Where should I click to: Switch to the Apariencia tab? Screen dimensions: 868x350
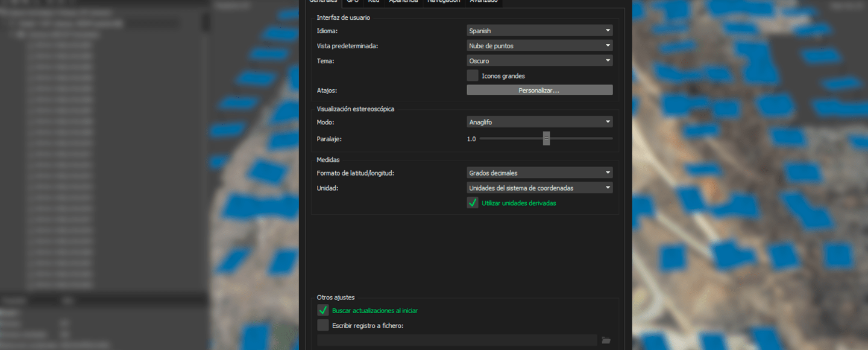(403, 2)
